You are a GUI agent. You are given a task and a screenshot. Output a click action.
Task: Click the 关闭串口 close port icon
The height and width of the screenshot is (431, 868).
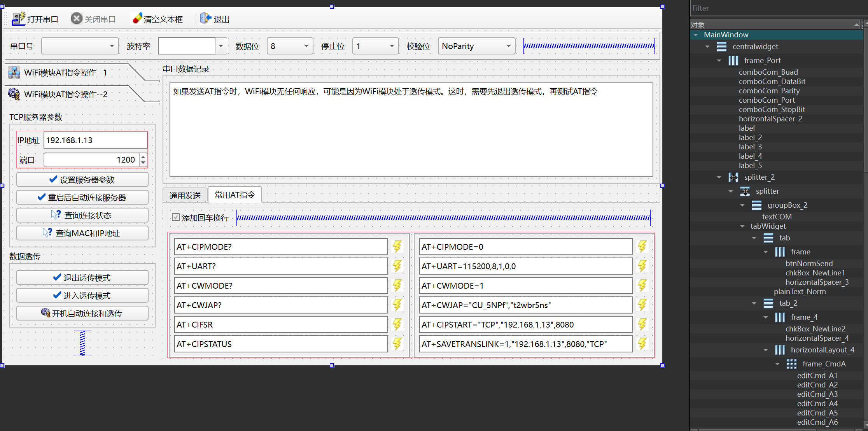[x=77, y=19]
